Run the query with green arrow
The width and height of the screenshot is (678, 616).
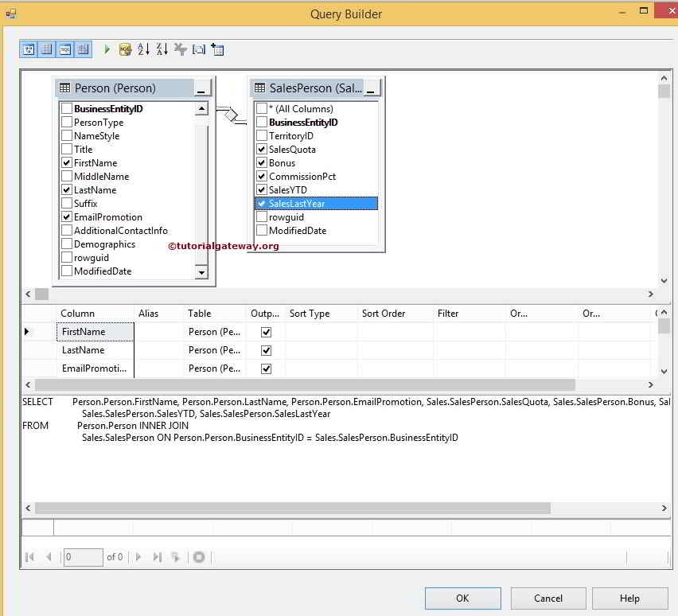click(x=107, y=49)
